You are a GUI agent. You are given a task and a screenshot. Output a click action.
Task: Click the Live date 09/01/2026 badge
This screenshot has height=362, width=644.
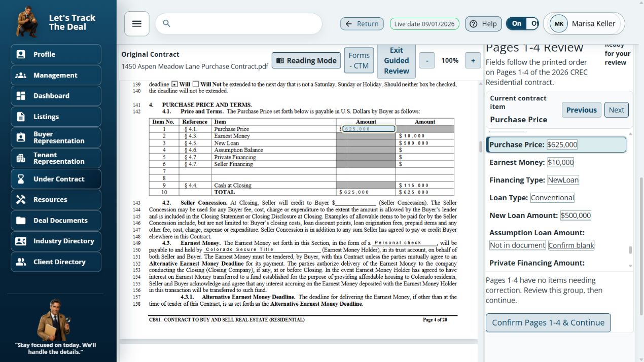click(424, 24)
